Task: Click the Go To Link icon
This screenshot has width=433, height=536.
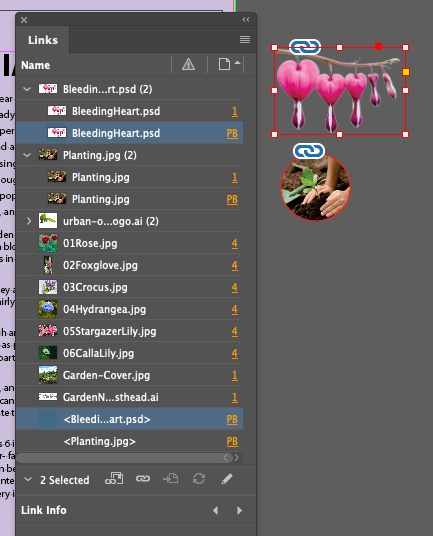Action: (x=171, y=479)
